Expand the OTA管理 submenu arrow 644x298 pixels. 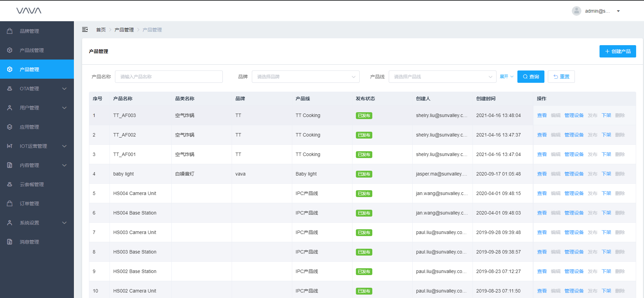point(64,89)
